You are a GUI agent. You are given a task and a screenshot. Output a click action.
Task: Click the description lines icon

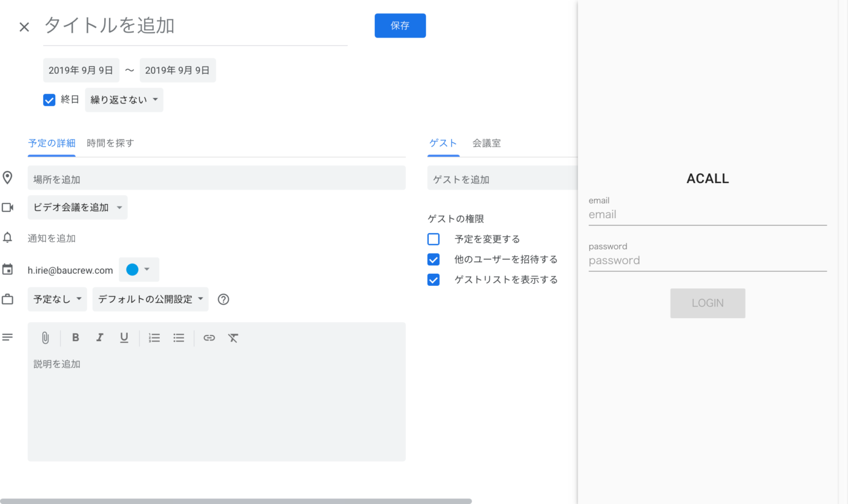point(8,337)
